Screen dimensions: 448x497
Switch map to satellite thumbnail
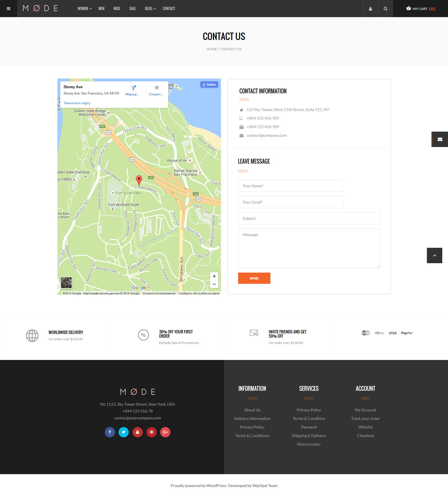click(x=66, y=283)
